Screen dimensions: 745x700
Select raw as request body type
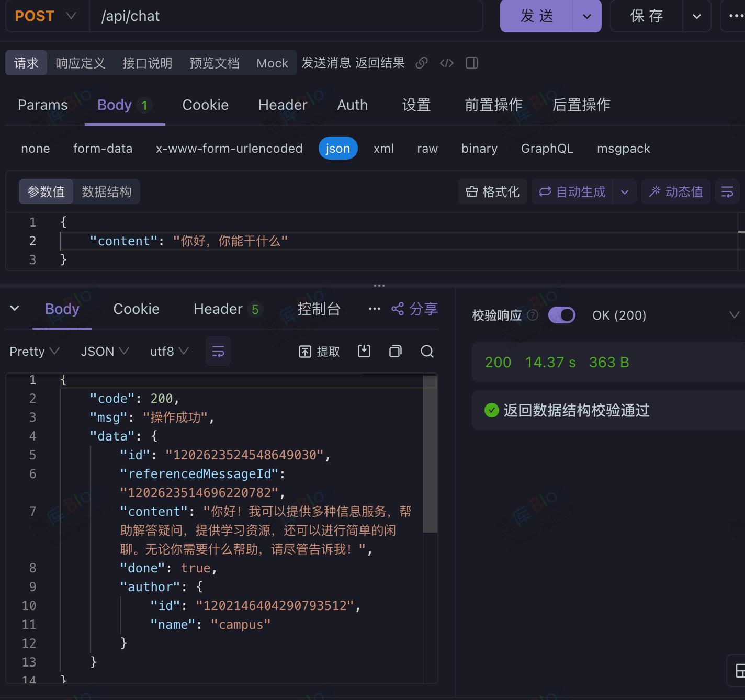tap(427, 148)
